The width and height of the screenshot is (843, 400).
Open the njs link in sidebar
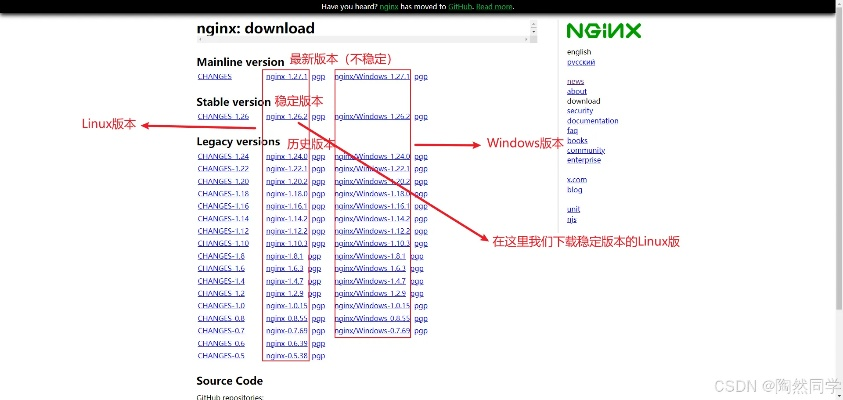tap(572, 219)
